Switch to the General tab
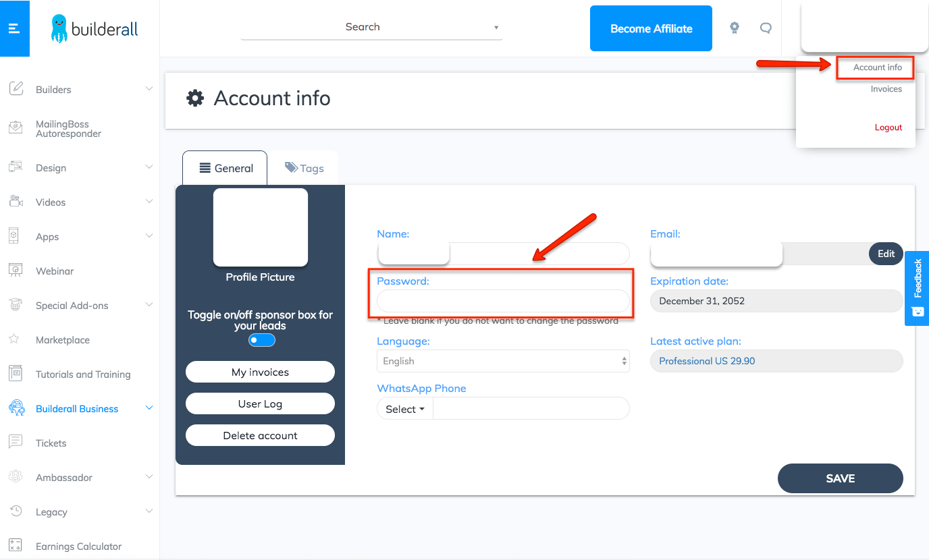This screenshot has width=929, height=560. tap(225, 168)
